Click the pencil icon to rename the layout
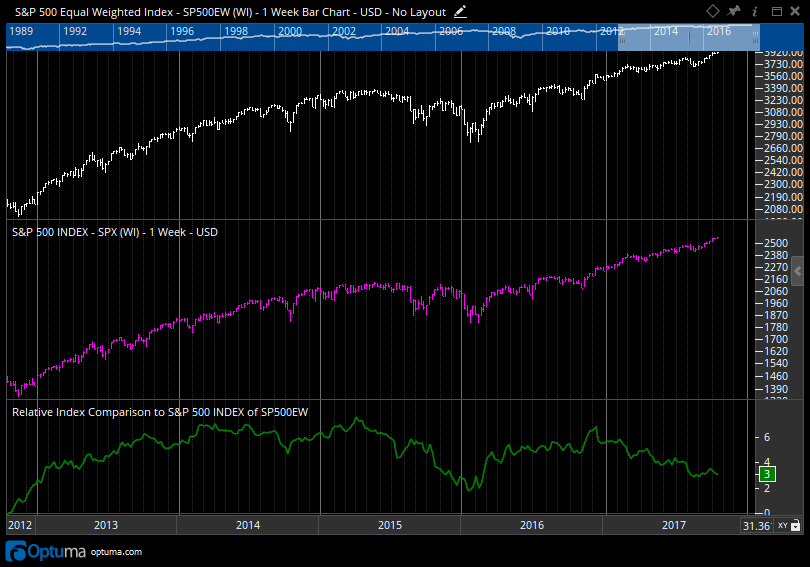The height and width of the screenshot is (567, 810). pyautogui.click(x=460, y=11)
